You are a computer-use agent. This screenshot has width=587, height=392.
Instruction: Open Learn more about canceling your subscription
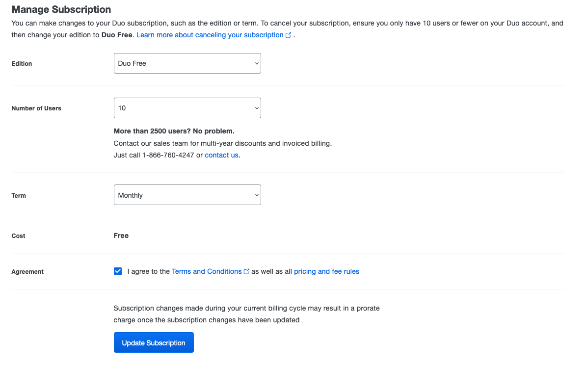210,35
